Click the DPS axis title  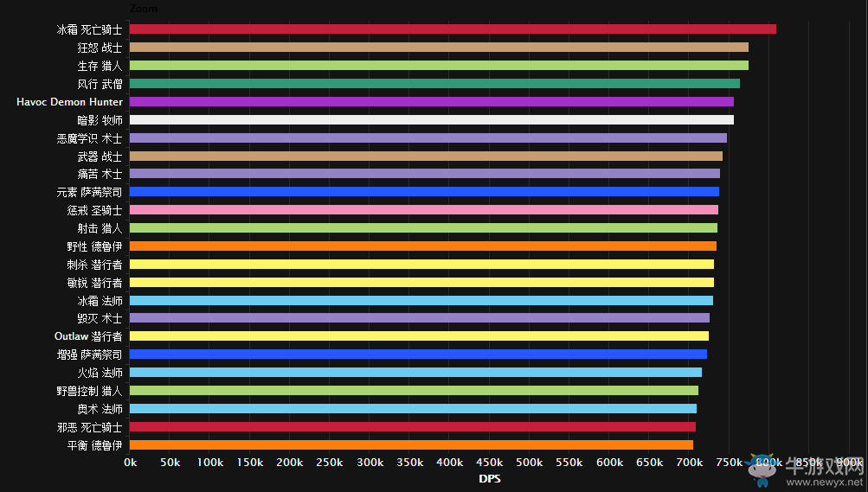click(x=489, y=479)
